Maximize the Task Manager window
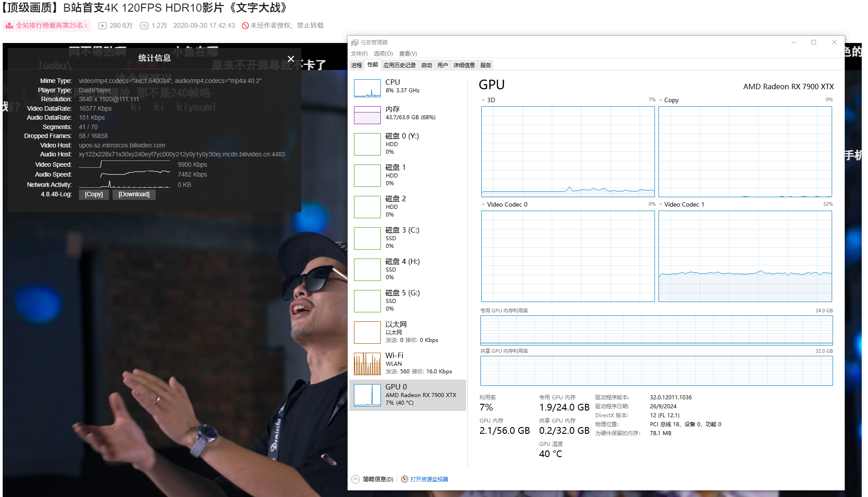Viewport: 868px width, 497px height. click(x=814, y=42)
